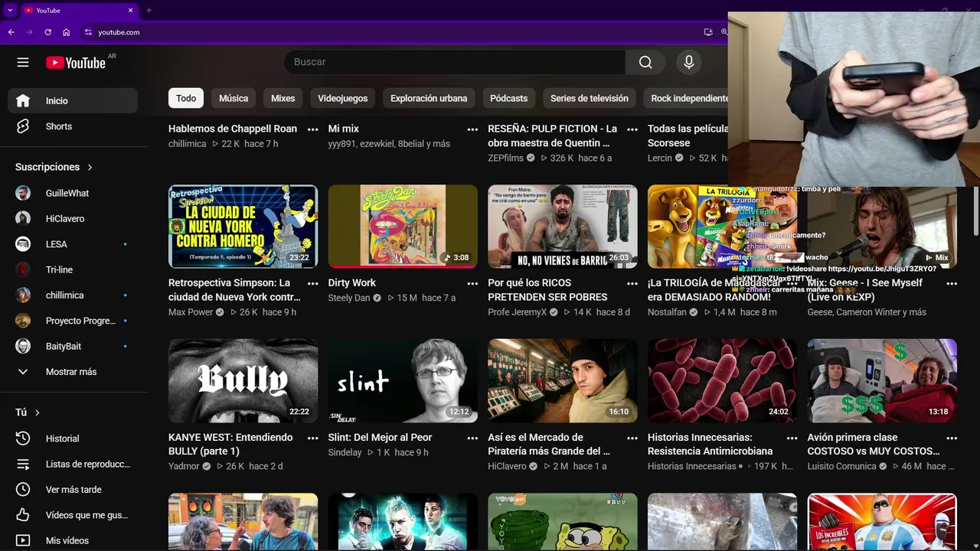Open Historial in sidebar
The image size is (980, 551).
73,439
